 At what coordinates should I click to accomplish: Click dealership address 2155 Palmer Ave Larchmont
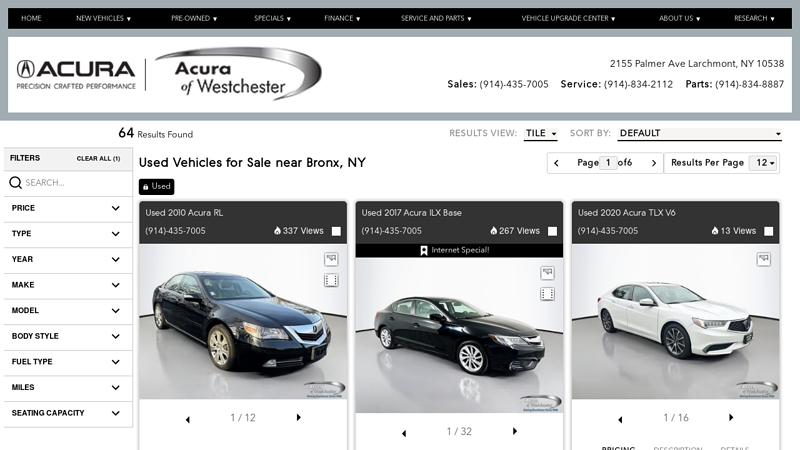tap(697, 64)
